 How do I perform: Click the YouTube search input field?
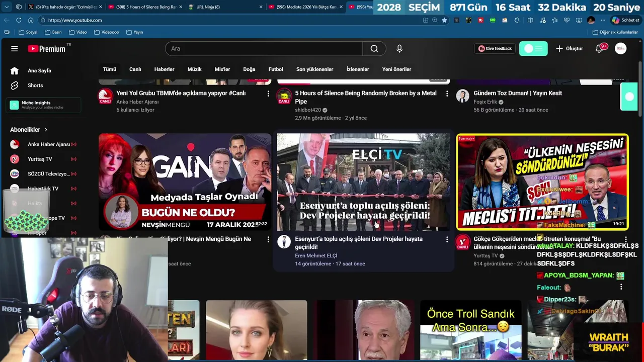(264, 49)
